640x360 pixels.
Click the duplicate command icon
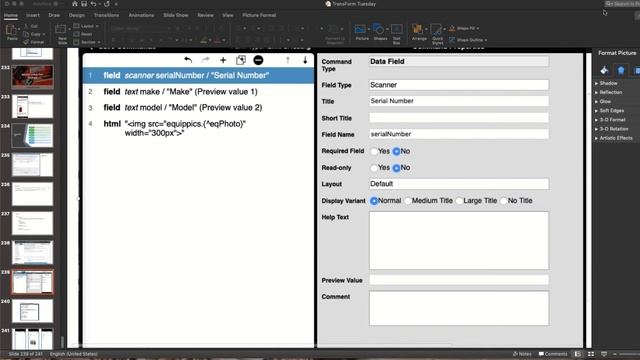[x=241, y=60]
